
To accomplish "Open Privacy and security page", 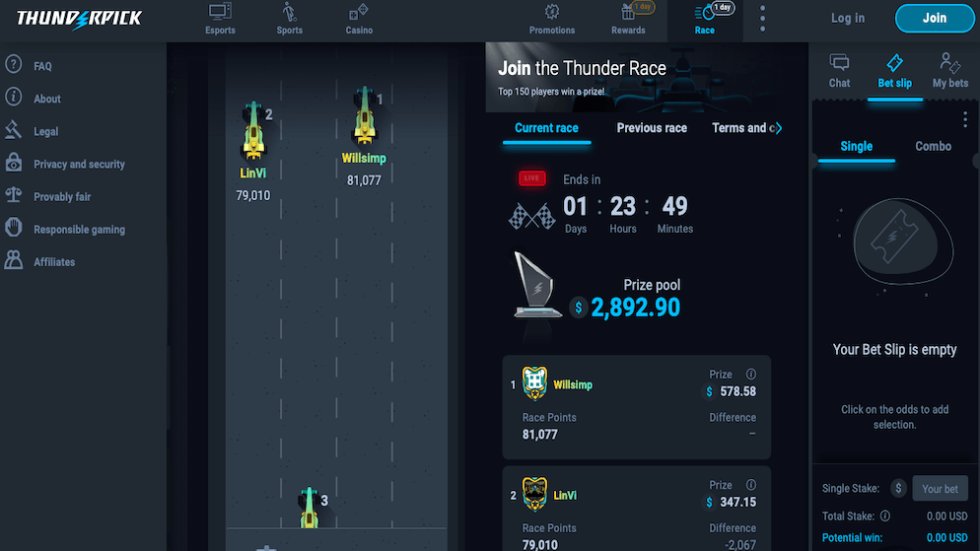I will [79, 165].
